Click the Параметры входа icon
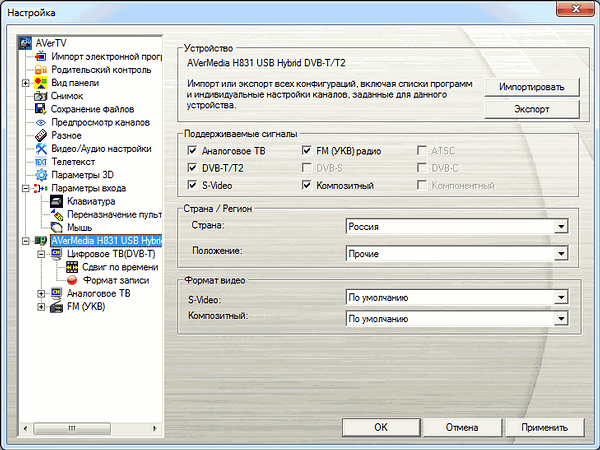The width and height of the screenshot is (600, 450). coord(41,188)
